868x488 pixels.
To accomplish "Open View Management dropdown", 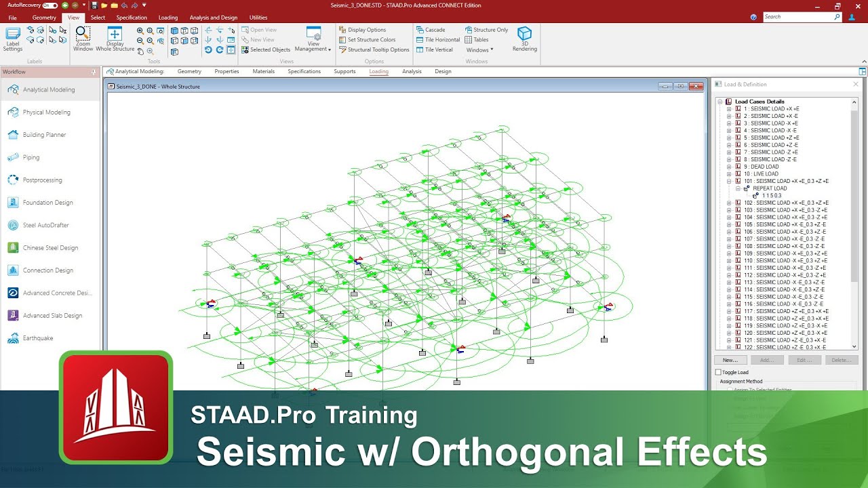I will pos(313,39).
